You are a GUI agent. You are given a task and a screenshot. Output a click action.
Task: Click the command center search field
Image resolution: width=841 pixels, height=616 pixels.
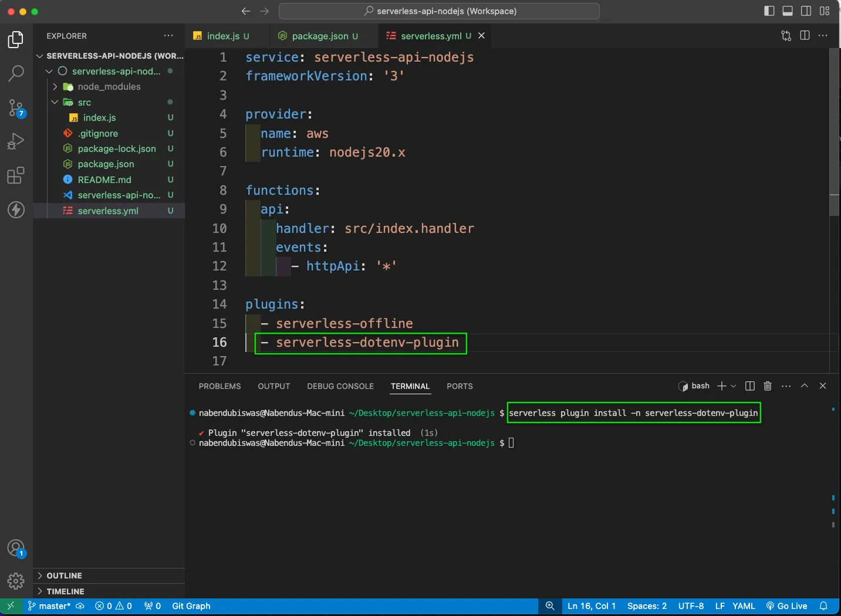click(439, 11)
